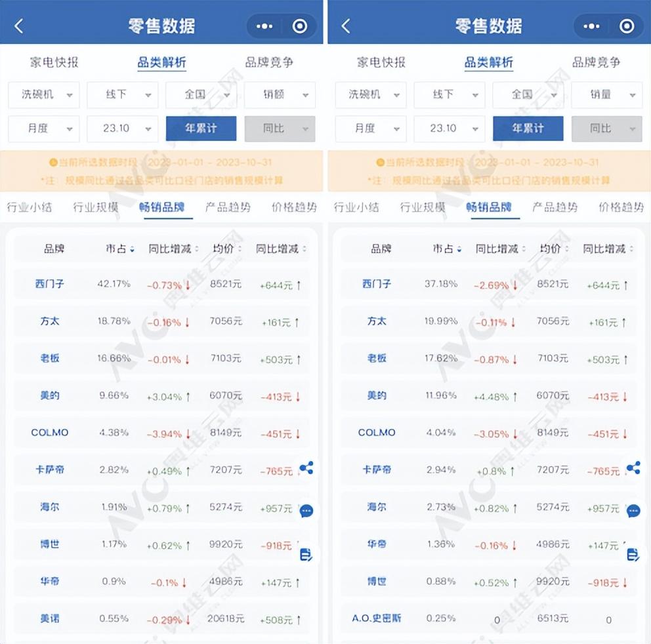Open 销额 metric dropdown in left panel
Screen dimensions: 651x644
(x=280, y=95)
